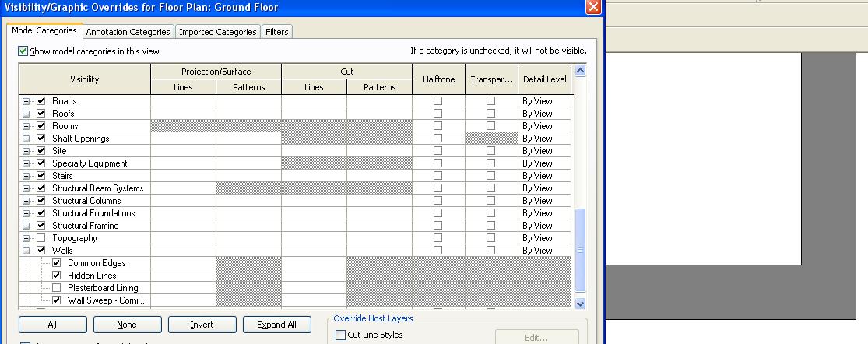
Task: Expand the Stairs category node
Action: point(26,176)
